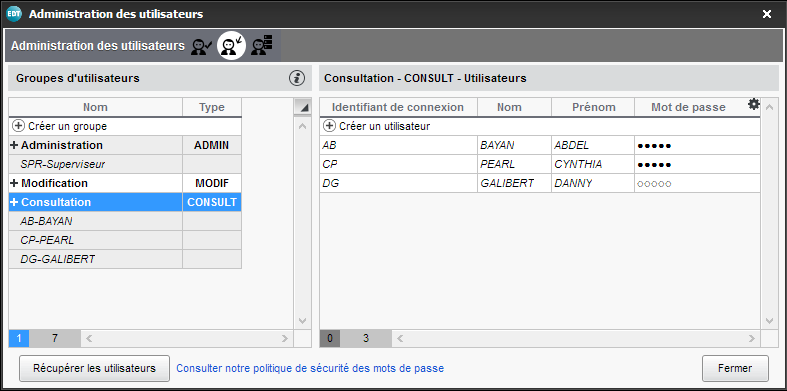
Task: Click the GALIBERT name cell
Action: pyautogui.click(x=514, y=183)
